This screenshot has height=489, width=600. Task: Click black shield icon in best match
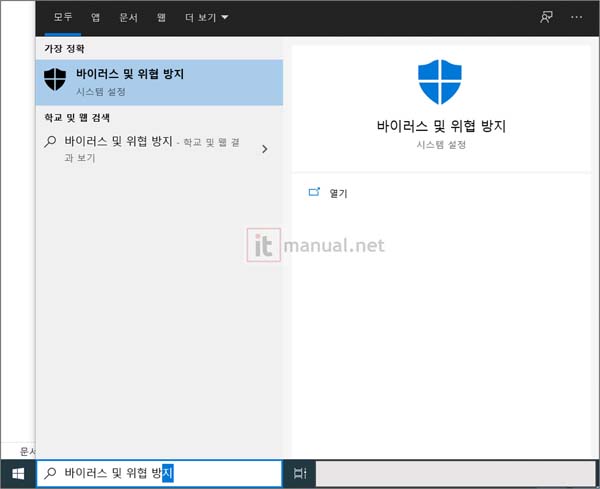click(x=55, y=79)
